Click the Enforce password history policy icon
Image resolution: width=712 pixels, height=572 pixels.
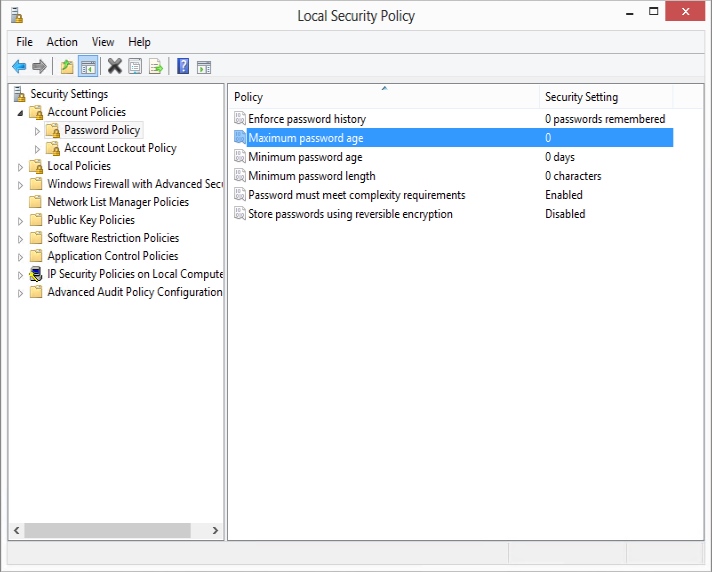point(240,118)
